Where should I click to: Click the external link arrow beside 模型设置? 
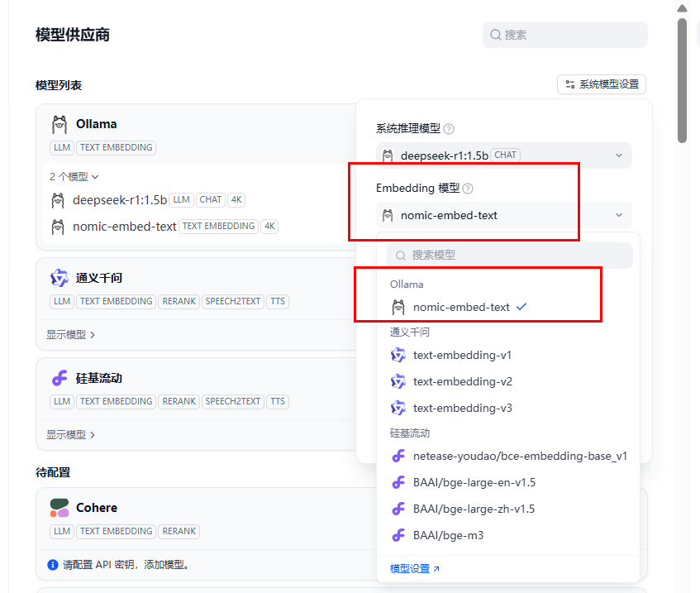[436, 569]
